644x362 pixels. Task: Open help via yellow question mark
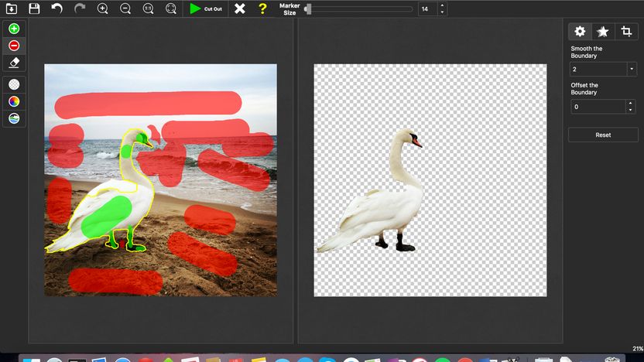(262, 9)
